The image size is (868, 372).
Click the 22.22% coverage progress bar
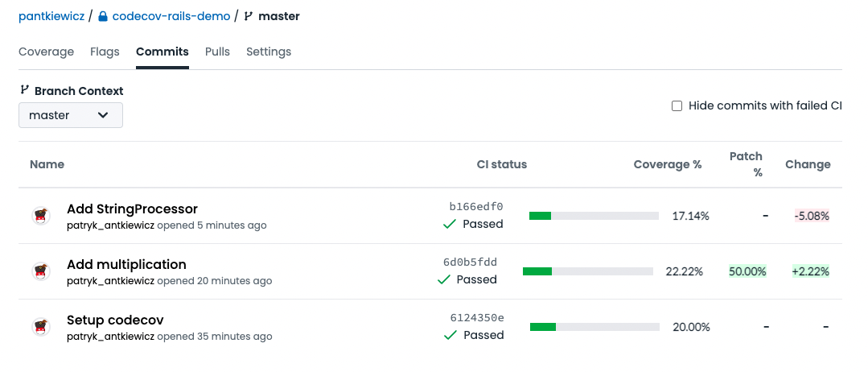point(587,271)
